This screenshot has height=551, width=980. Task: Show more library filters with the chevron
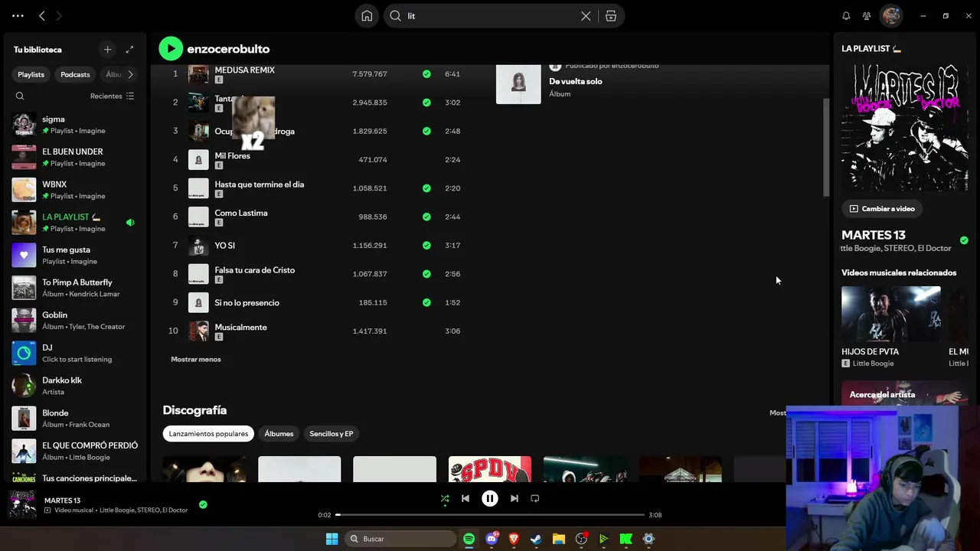click(x=130, y=74)
